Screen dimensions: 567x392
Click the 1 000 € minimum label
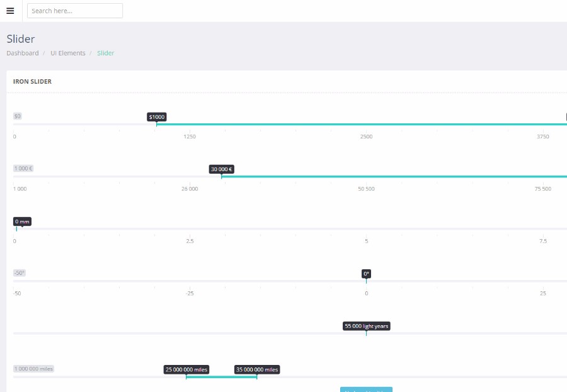click(23, 169)
